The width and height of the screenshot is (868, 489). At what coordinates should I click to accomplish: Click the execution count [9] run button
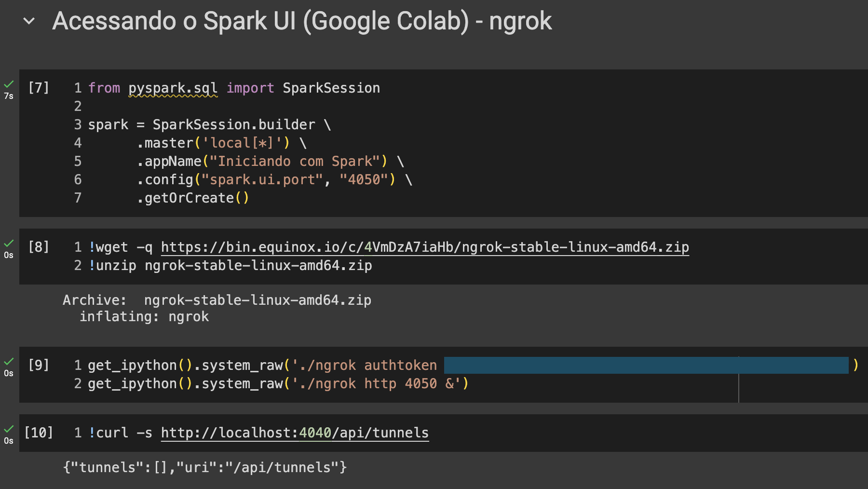tap(39, 365)
